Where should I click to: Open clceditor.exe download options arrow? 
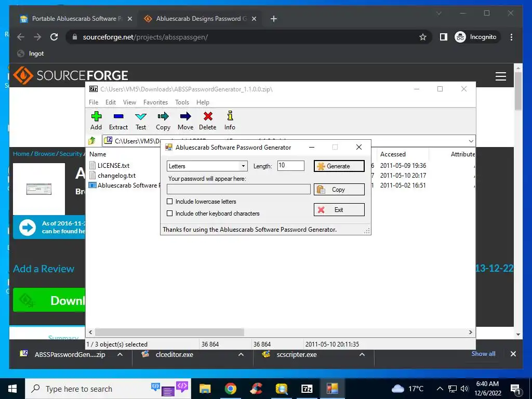(241, 354)
